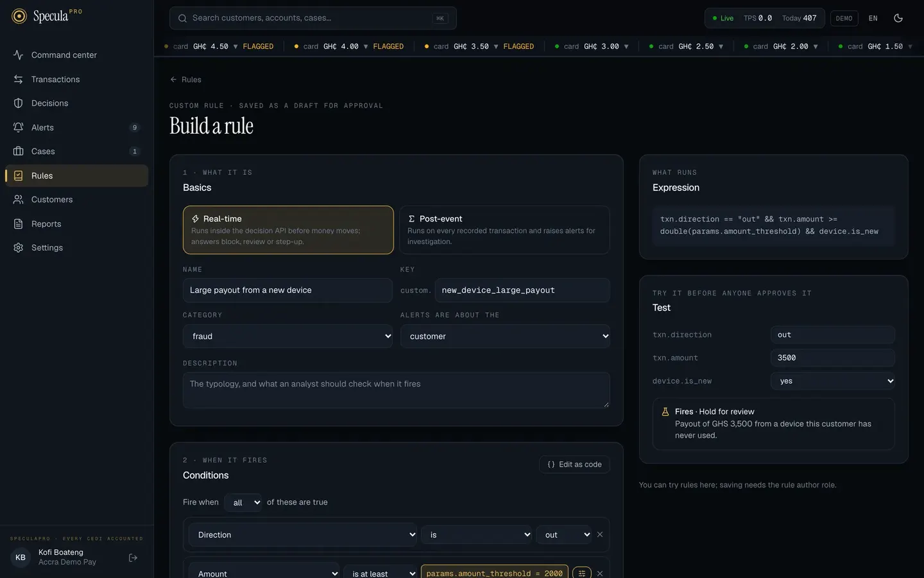This screenshot has height=578, width=924.
Task: Click the Command center pulse icon
Action: 18,55
